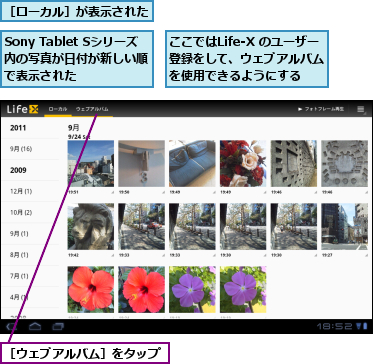Open the office building photo at 19:27
This screenshot has width=373, height=364.
click(x=344, y=227)
